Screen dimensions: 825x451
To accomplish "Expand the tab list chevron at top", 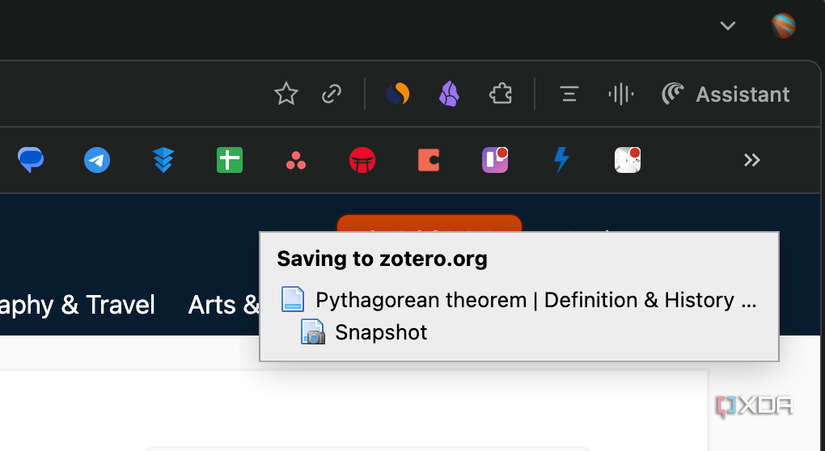I will click(x=728, y=25).
